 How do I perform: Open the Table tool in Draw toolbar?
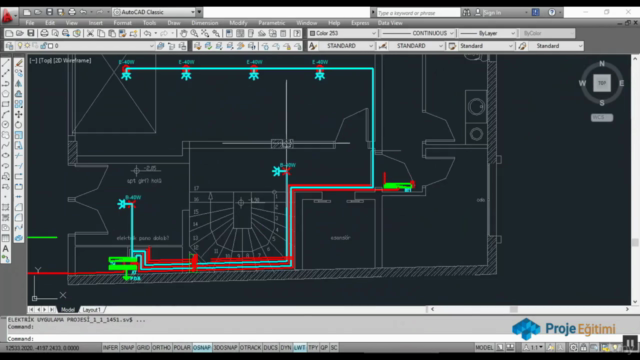click(x=6, y=238)
